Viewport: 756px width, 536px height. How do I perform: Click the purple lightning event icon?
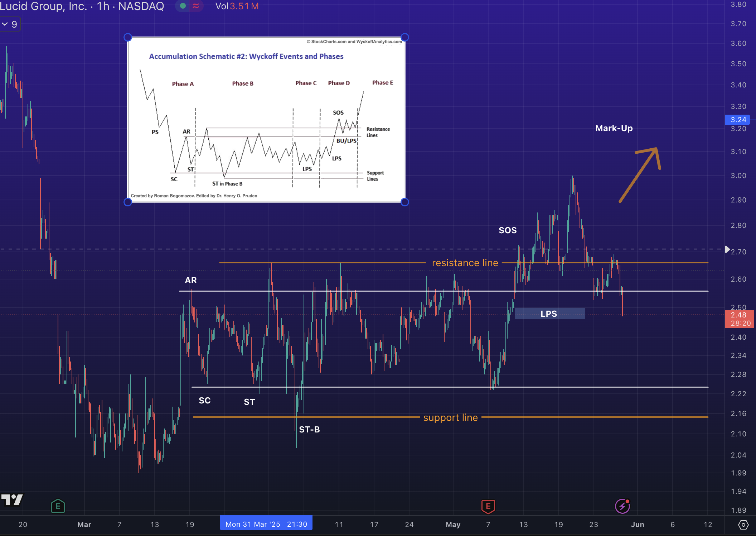(622, 506)
